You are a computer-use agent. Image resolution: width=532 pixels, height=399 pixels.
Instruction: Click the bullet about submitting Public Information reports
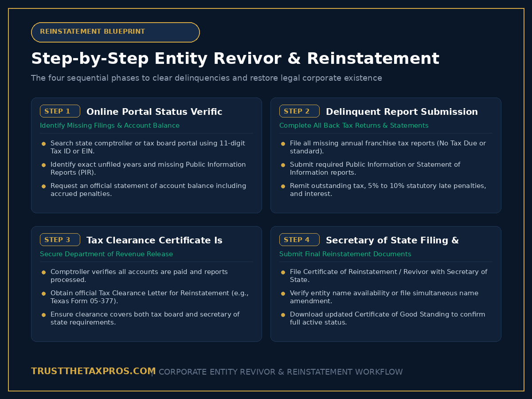click(375, 168)
